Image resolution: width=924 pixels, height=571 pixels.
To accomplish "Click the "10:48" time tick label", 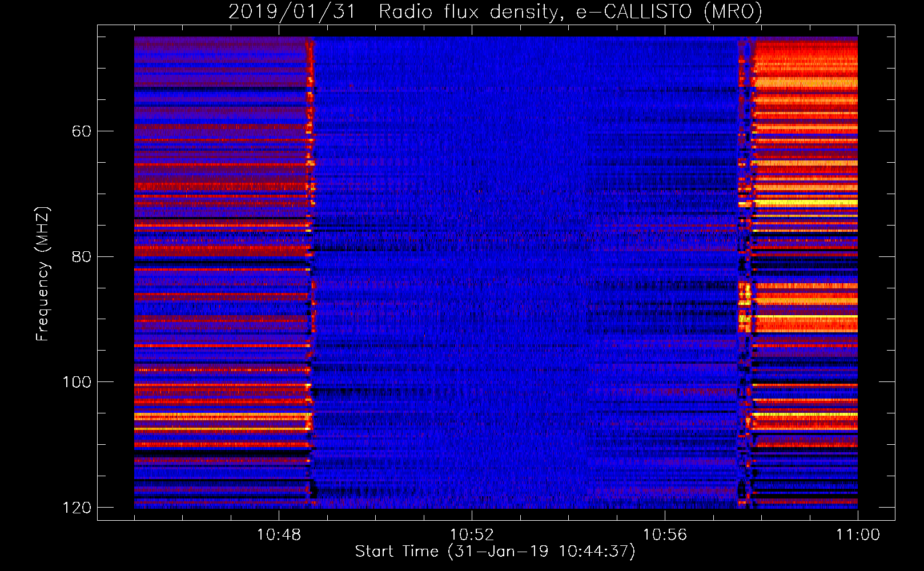I will pyautogui.click(x=279, y=535).
